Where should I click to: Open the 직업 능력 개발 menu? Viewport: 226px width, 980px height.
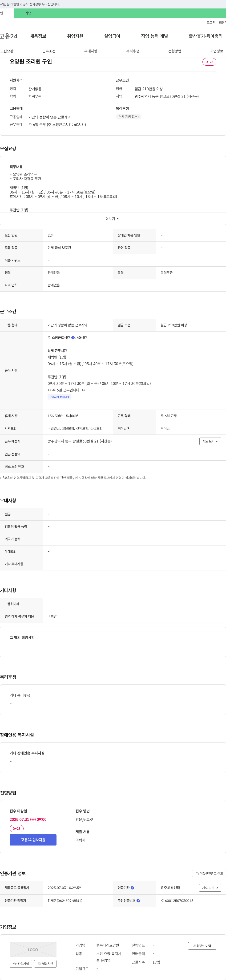(x=154, y=36)
